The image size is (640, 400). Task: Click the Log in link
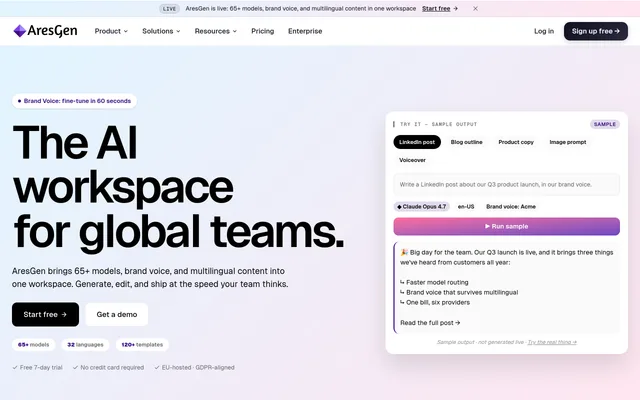(544, 31)
